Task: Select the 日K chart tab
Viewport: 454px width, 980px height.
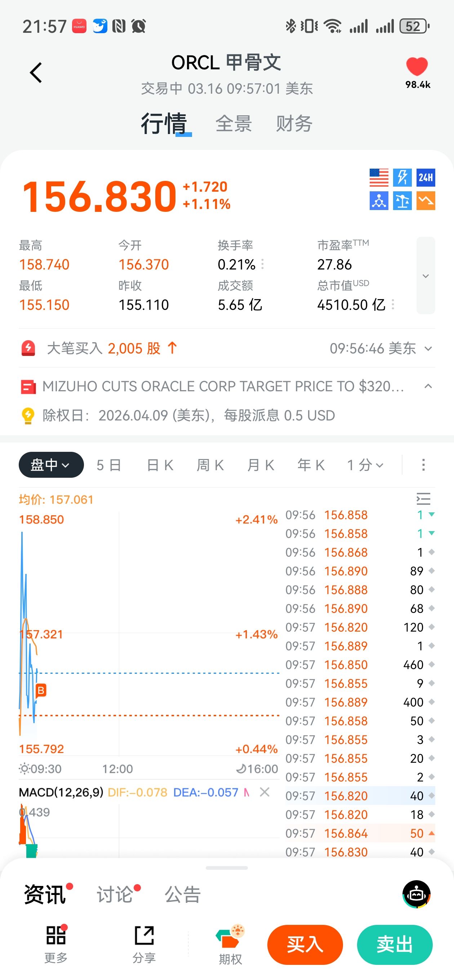Action: point(160,464)
